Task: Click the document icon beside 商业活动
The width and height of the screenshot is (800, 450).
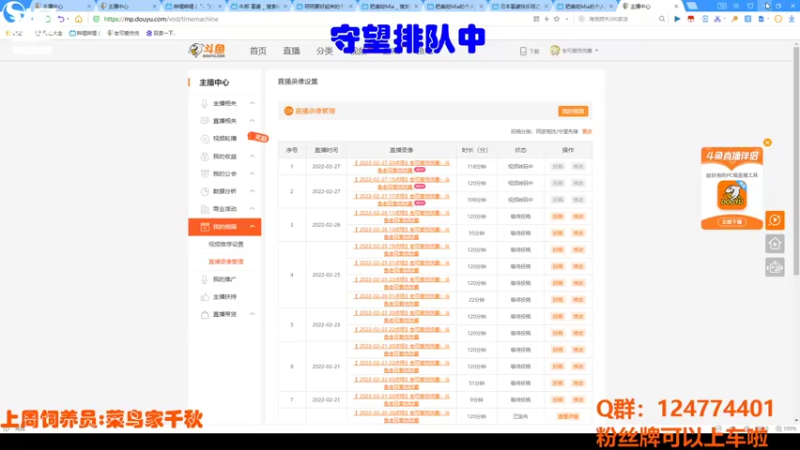Action: (204, 209)
